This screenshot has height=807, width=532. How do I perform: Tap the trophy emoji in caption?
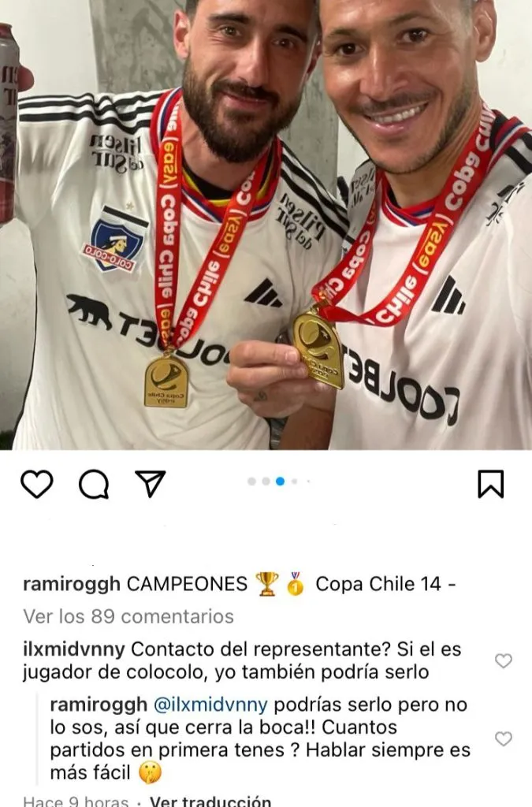267,584
